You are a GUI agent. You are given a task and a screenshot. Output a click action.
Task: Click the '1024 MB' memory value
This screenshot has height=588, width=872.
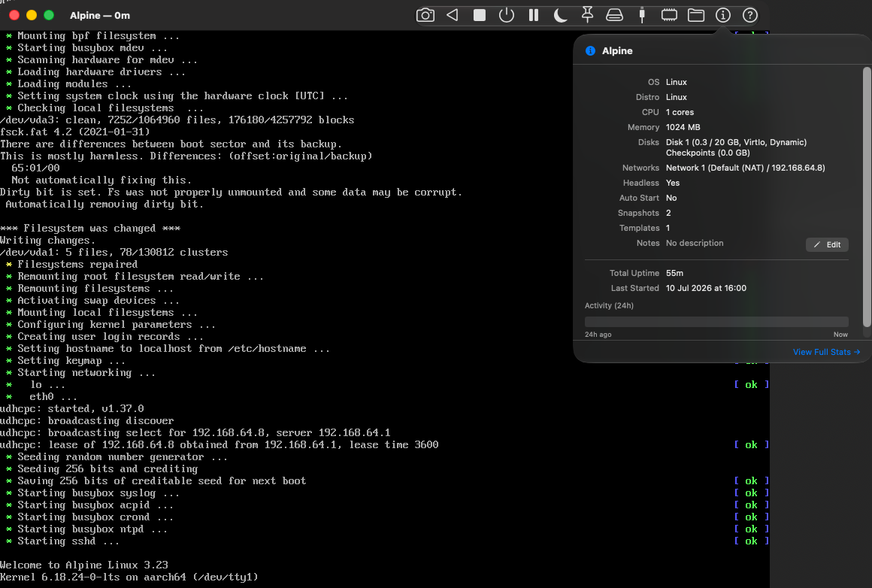pyautogui.click(x=683, y=127)
